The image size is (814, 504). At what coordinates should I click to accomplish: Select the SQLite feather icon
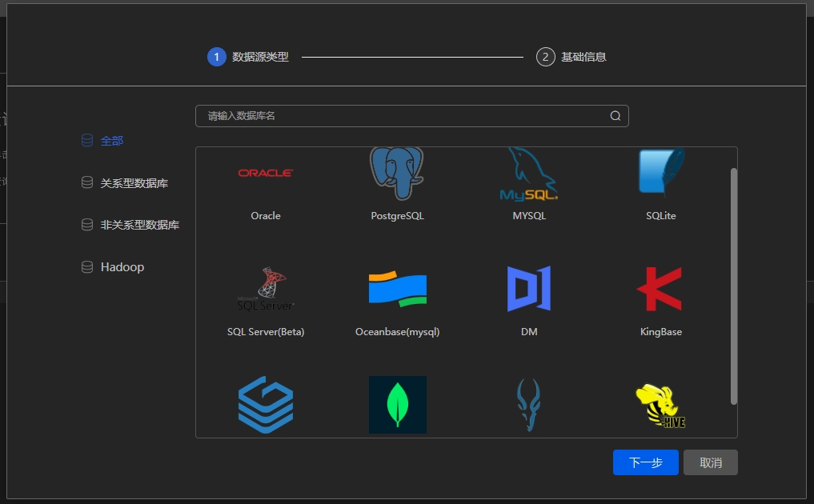tap(661, 173)
